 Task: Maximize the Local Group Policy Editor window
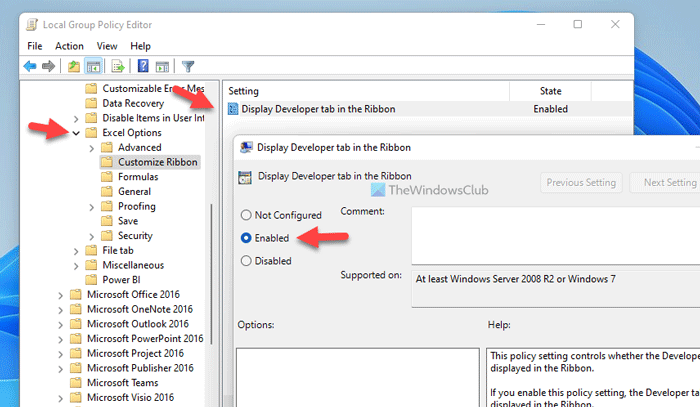tap(578, 24)
